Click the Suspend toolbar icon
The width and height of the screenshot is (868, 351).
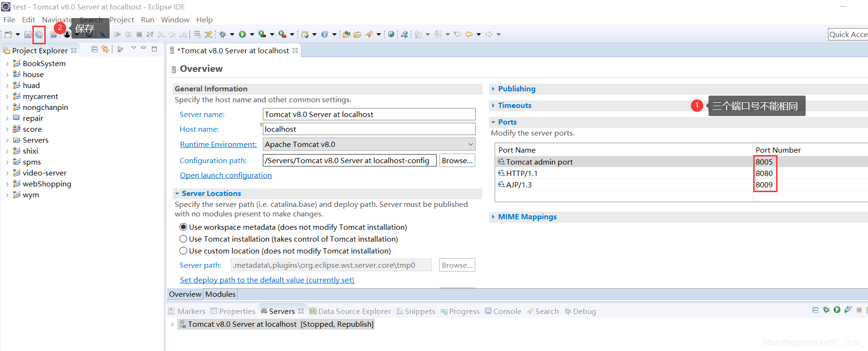(x=128, y=34)
